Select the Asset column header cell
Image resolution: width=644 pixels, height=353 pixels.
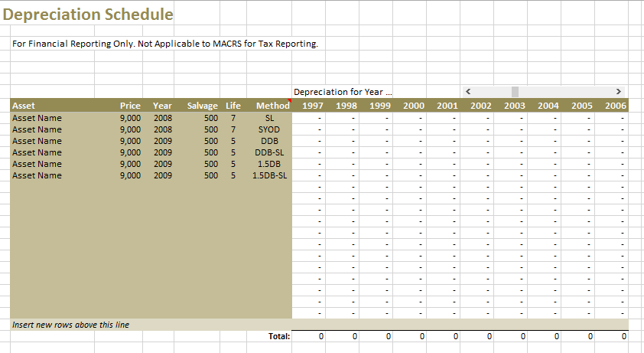coord(24,106)
